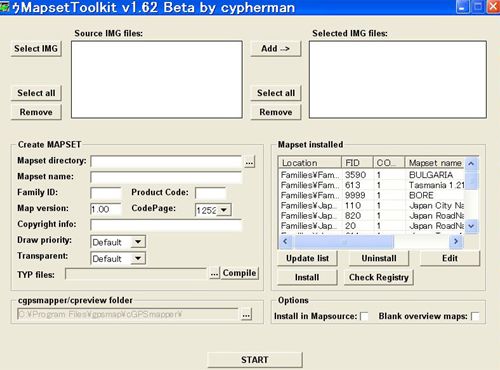Open the Transparent dropdown

[x=138, y=258]
